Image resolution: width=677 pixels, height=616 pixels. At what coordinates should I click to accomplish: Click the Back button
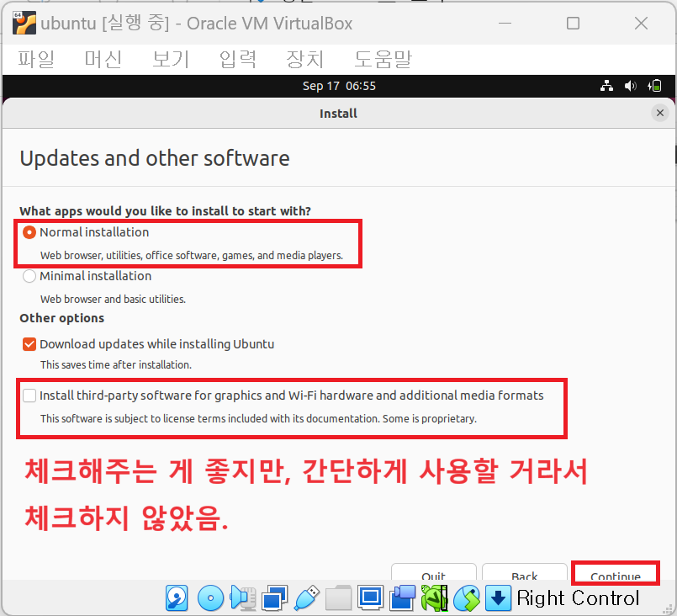tap(525, 571)
